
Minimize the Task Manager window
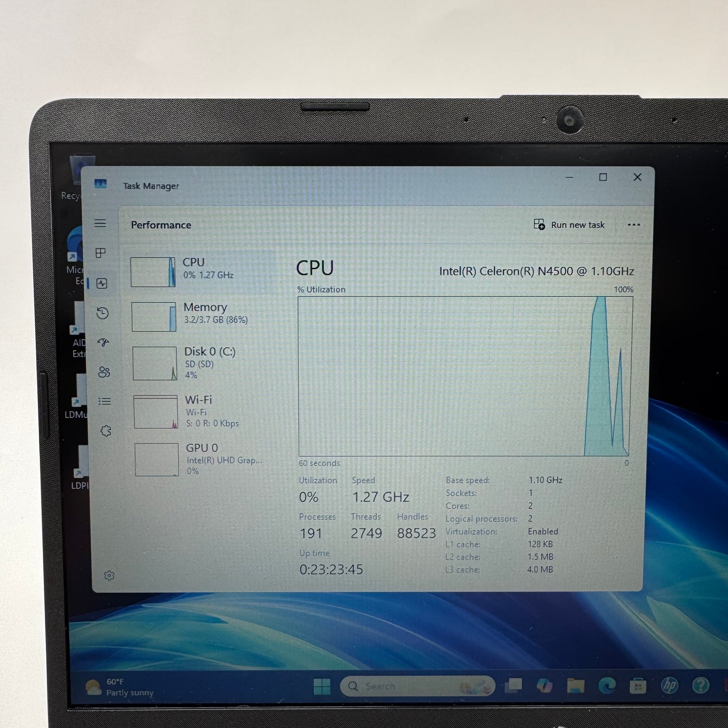coord(569,177)
